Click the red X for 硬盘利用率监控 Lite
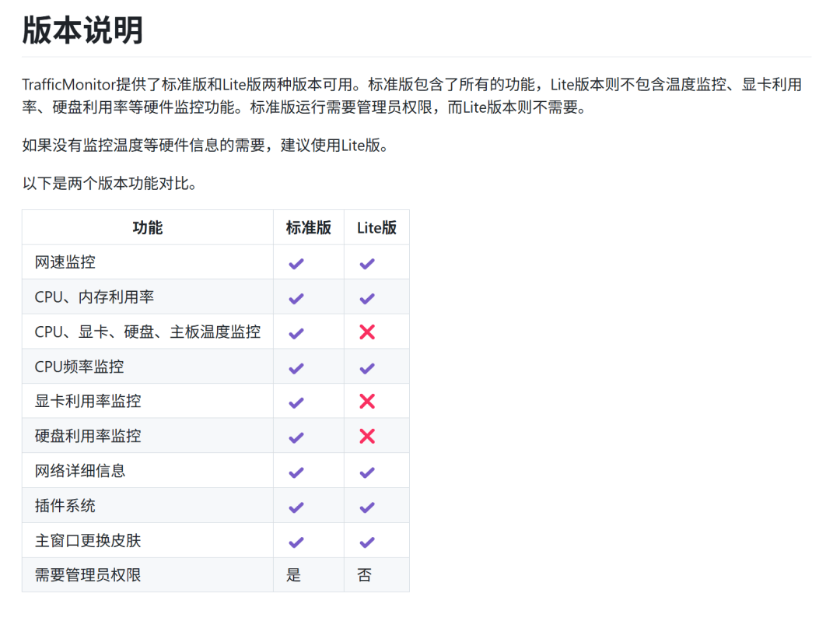Viewport: 840px width, 618px height. point(367,437)
